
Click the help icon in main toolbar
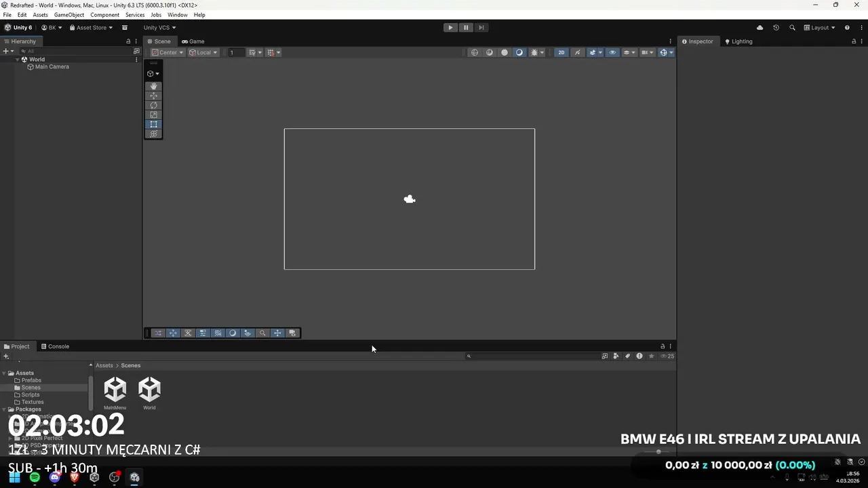847,28
